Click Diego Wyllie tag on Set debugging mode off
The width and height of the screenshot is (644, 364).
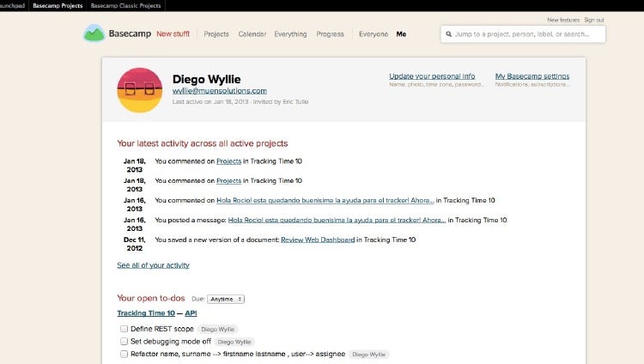[234, 342]
